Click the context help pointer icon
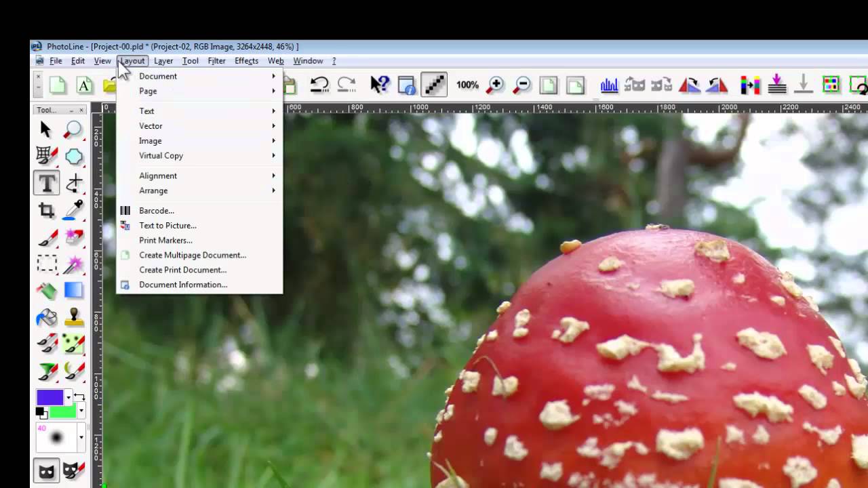The height and width of the screenshot is (488, 868). [380, 85]
